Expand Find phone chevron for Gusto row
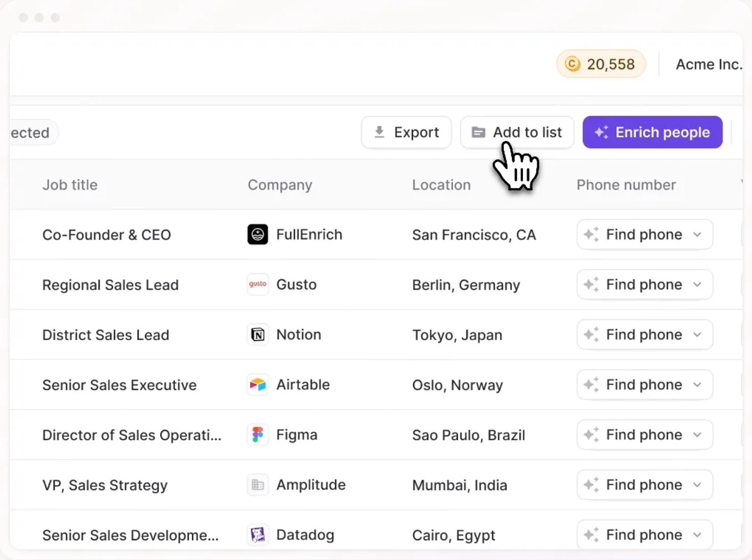The width and height of the screenshot is (752, 560). click(697, 285)
